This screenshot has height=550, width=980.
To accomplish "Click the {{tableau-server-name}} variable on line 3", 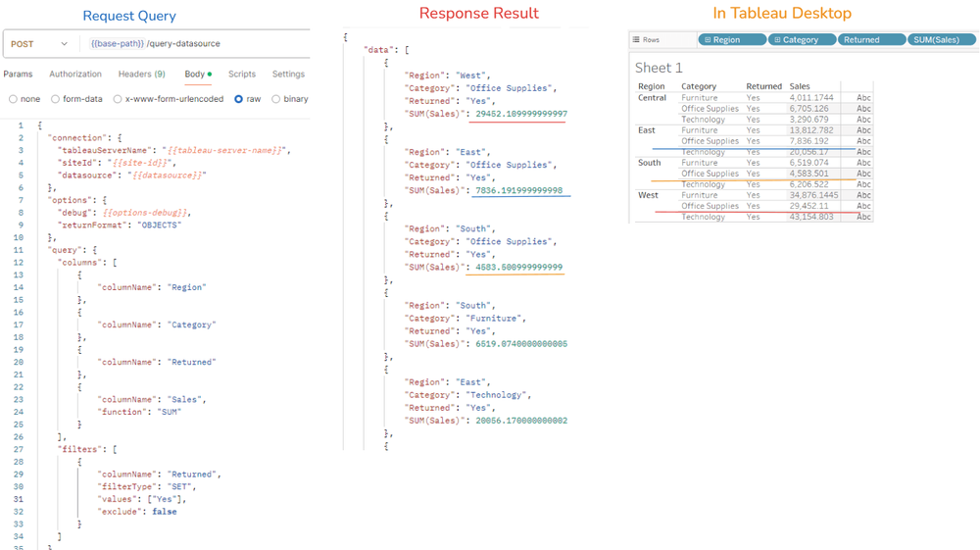I will pyautogui.click(x=225, y=150).
